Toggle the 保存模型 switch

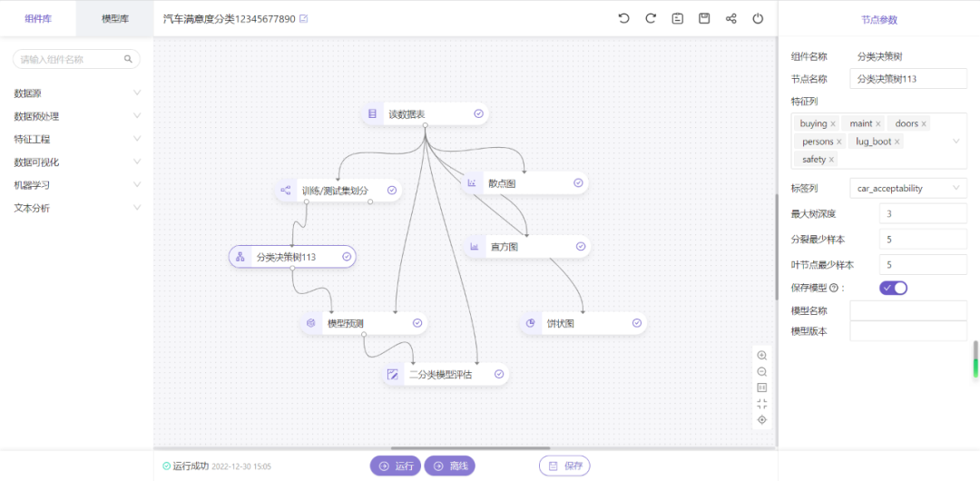[893, 288]
